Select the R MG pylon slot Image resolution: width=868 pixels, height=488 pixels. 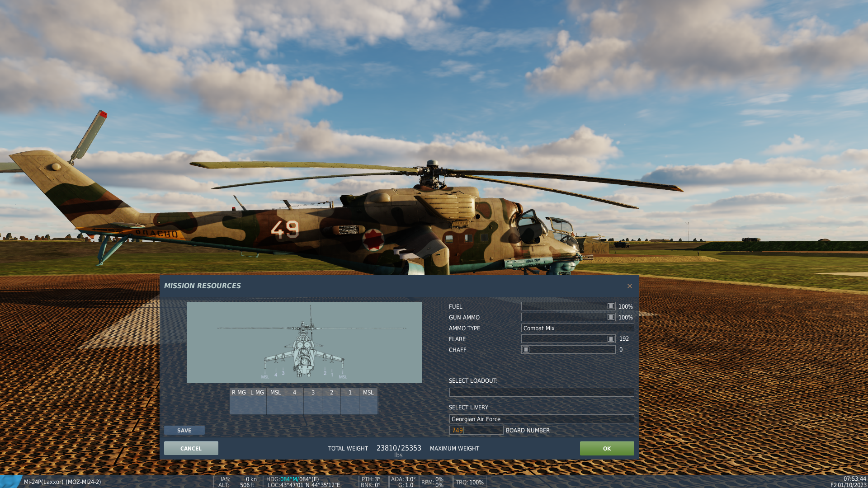pos(239,401)
